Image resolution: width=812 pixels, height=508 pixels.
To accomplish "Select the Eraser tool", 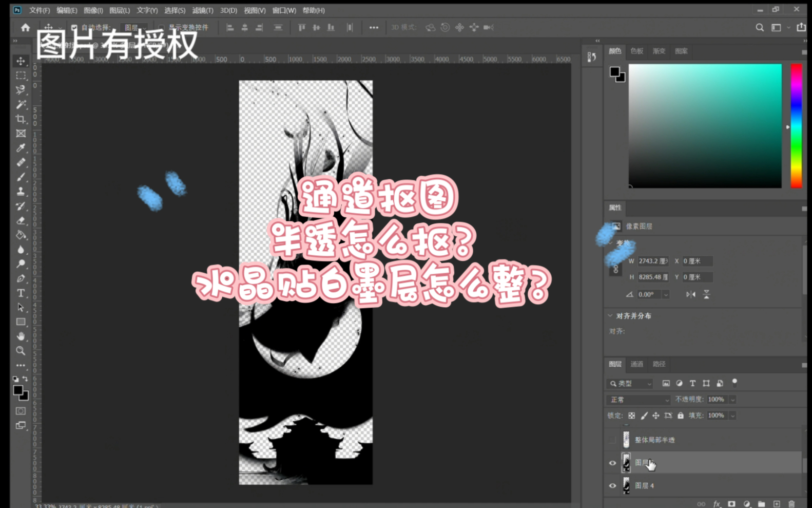I will point(21,220).
